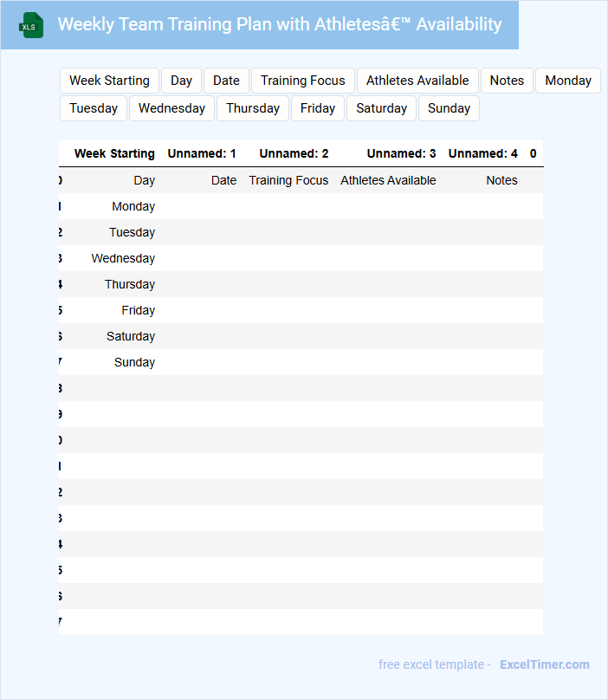608x700 pixels.
Task: Click the Friday table row cell
Action: pyautogui.click(x=139, y=310)
